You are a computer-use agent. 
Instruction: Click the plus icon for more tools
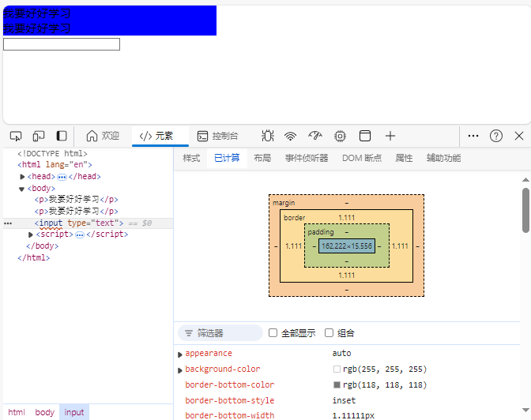[390, 136]
